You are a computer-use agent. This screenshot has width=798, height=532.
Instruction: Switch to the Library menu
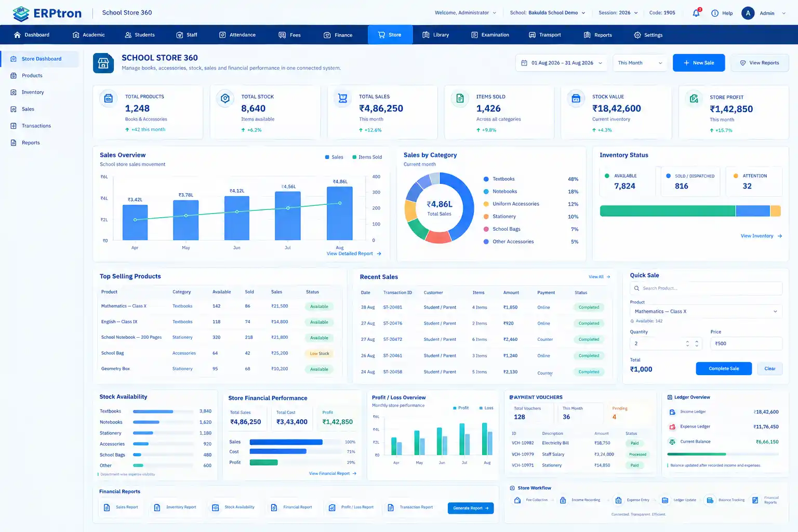click(x=435, y=35)
